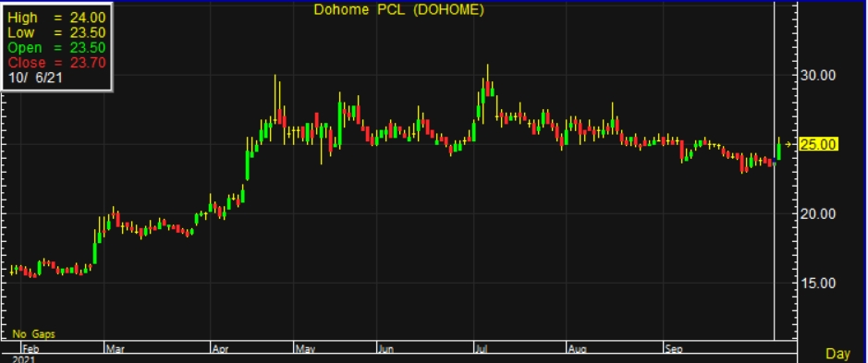This screenshot has width=868, height=363.
Task: Click the 2021 year label below the axis
Action: pyautogui.click(x=23, y=359)
